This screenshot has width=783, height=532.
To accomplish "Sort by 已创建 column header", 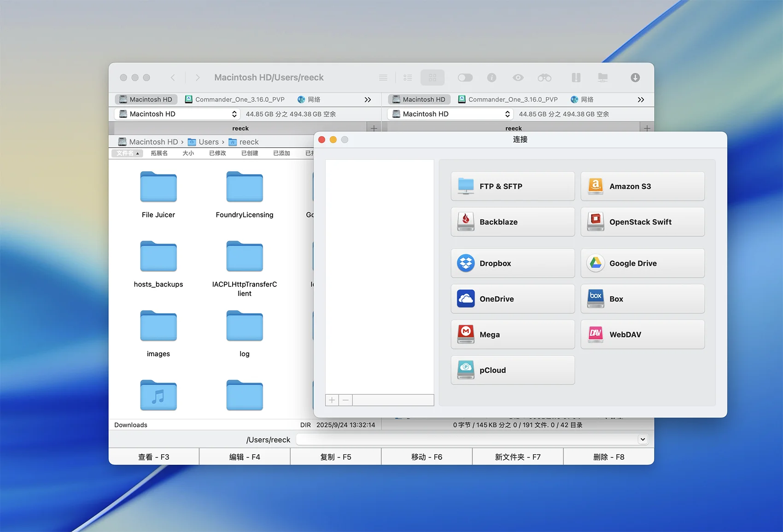I will (250, 153).
